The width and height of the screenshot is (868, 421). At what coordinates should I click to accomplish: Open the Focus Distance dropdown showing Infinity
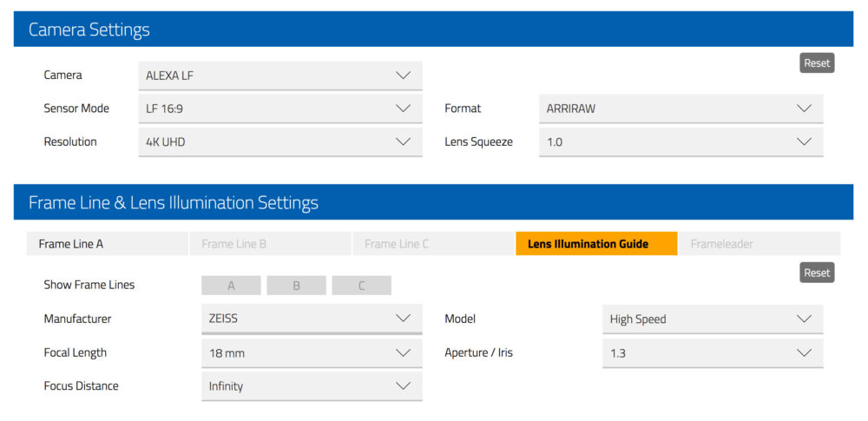tap(312, 386)
